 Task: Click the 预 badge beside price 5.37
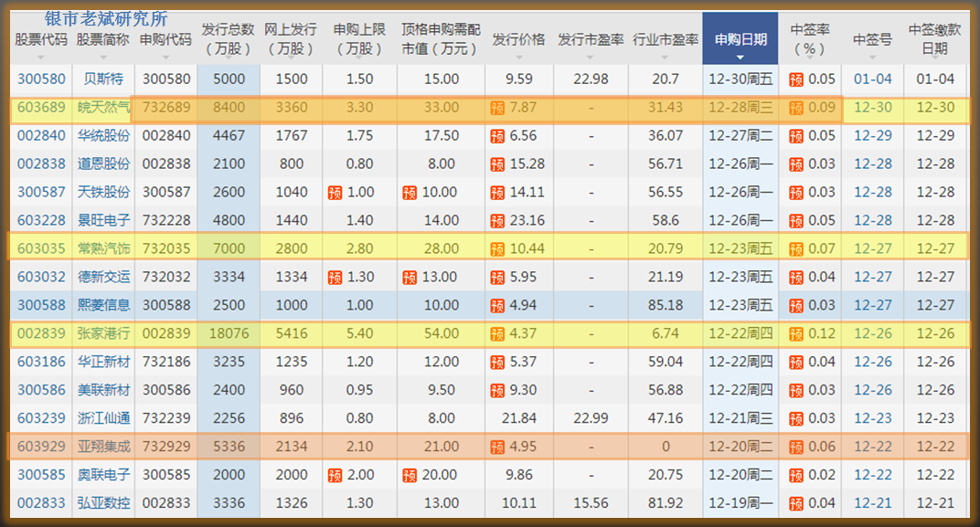pos(497,363)
